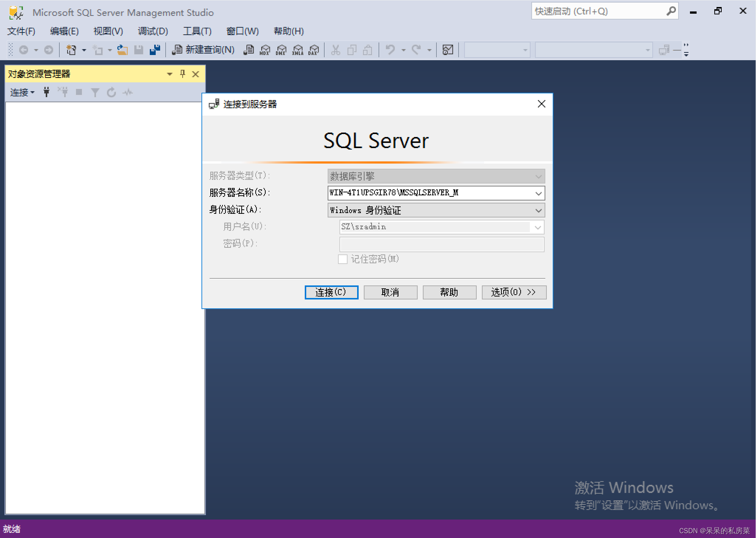Click the Cut scissors icon
This screenshot has height=538, width=756.
(335, 50)
